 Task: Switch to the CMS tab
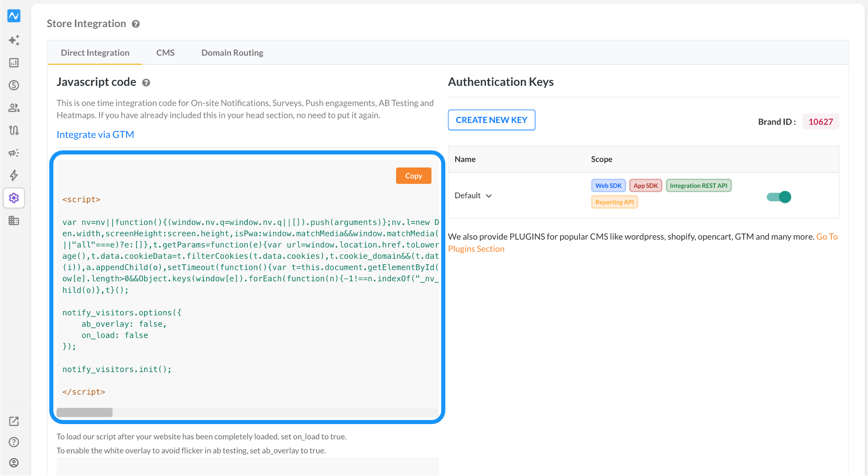[165, 53]
